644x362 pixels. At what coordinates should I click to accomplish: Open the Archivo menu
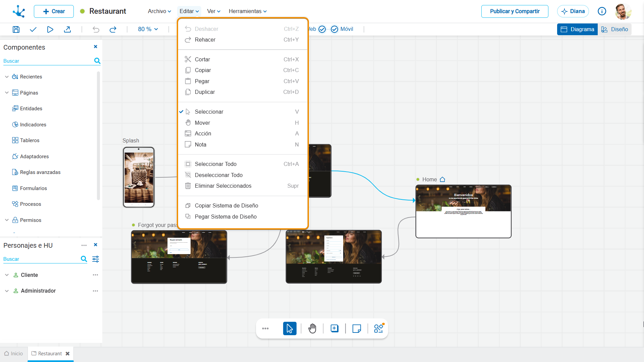159,11
